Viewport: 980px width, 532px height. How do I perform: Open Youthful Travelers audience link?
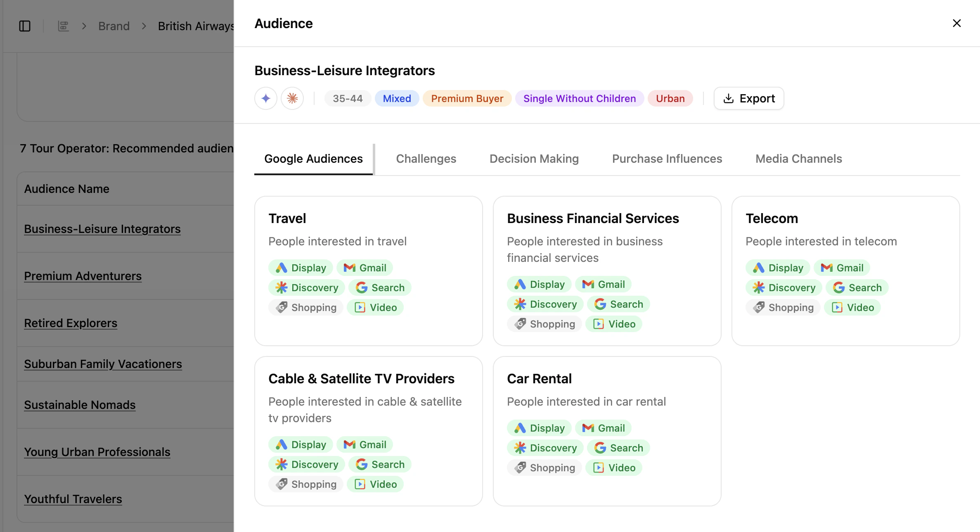[x=73, y=499]
